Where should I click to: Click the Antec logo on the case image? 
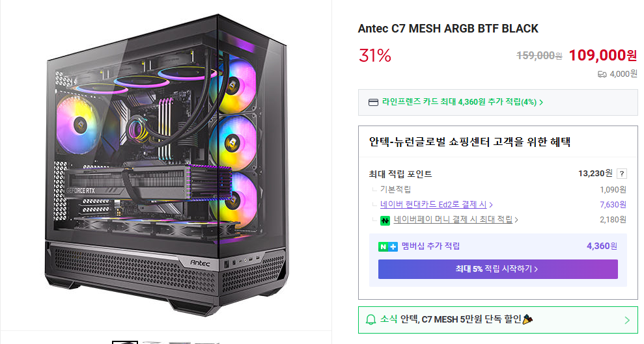(x=200, y=263)
